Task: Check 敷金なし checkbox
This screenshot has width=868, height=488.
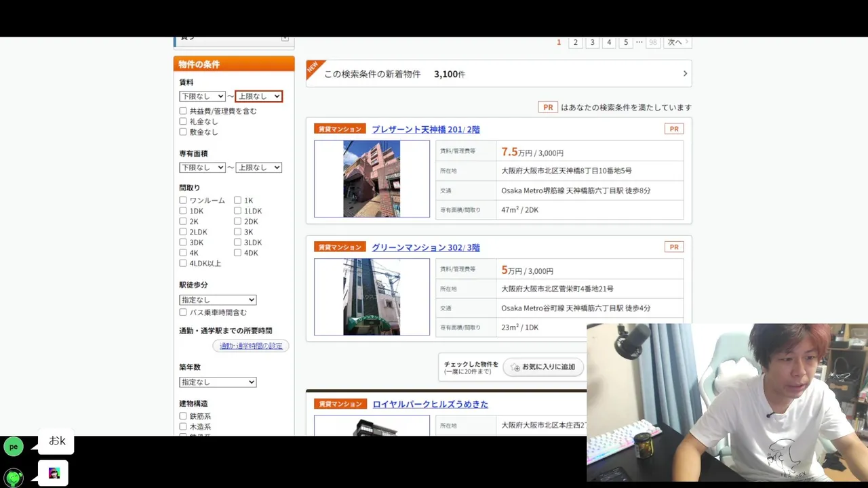Action: pos(183,131)
